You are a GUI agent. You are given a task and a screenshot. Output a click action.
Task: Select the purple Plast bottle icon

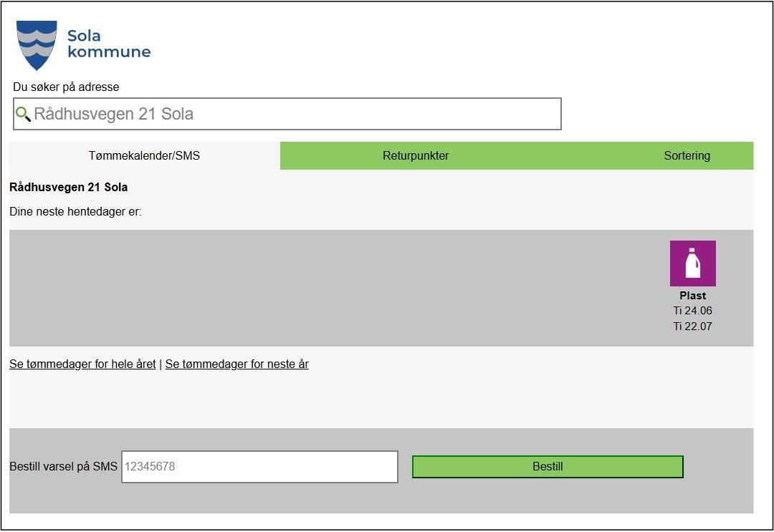692,263
